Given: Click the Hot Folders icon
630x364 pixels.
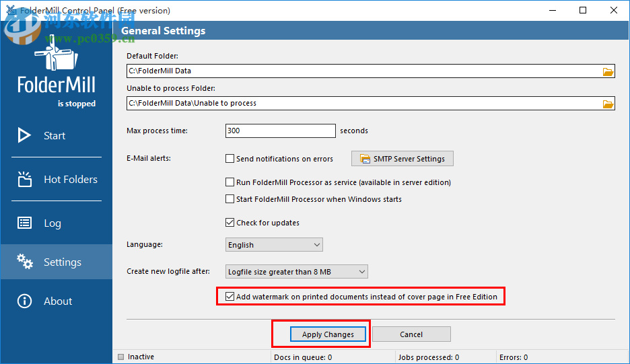Looking at the screenshot, I should pos(25,179).
